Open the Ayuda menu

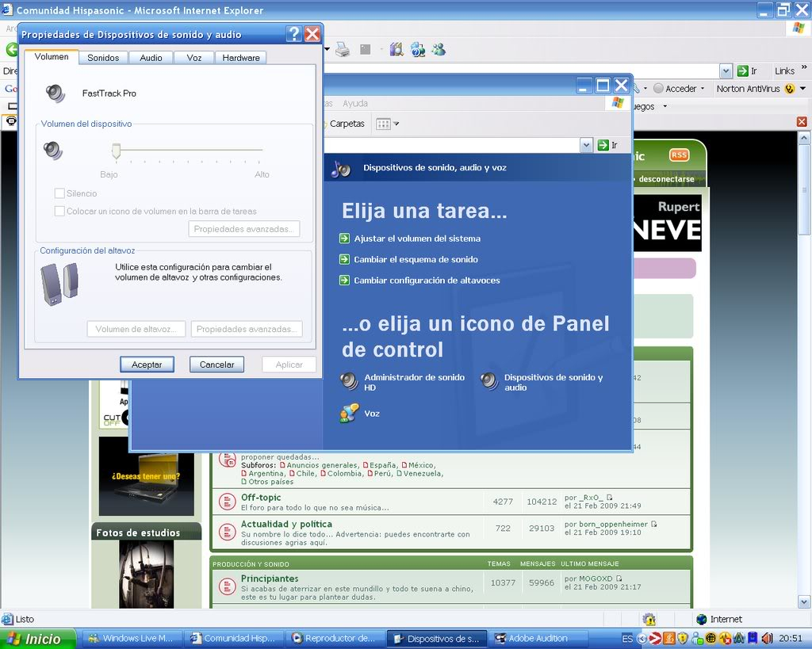354,103
